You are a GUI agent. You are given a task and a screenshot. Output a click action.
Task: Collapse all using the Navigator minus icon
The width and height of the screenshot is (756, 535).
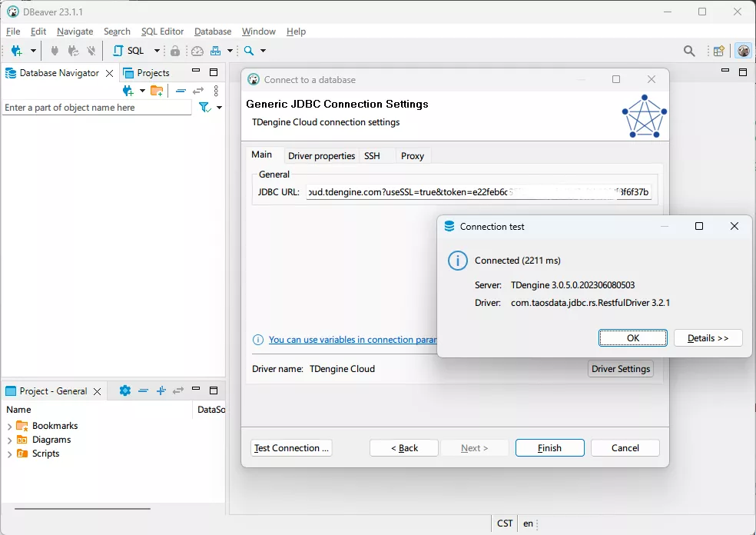pyautogui.click(x=181, y=91)
